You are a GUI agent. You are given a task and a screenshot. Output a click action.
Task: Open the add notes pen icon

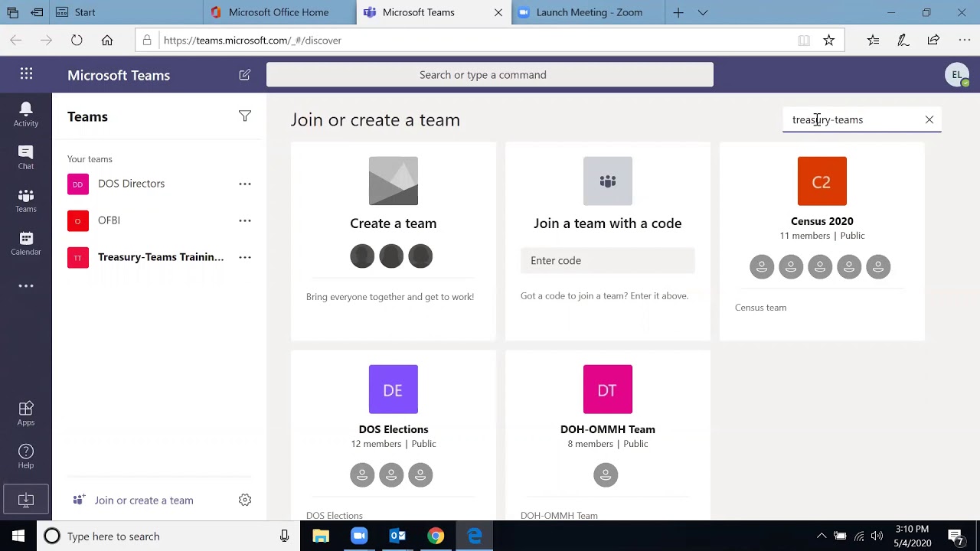[903, 41]
